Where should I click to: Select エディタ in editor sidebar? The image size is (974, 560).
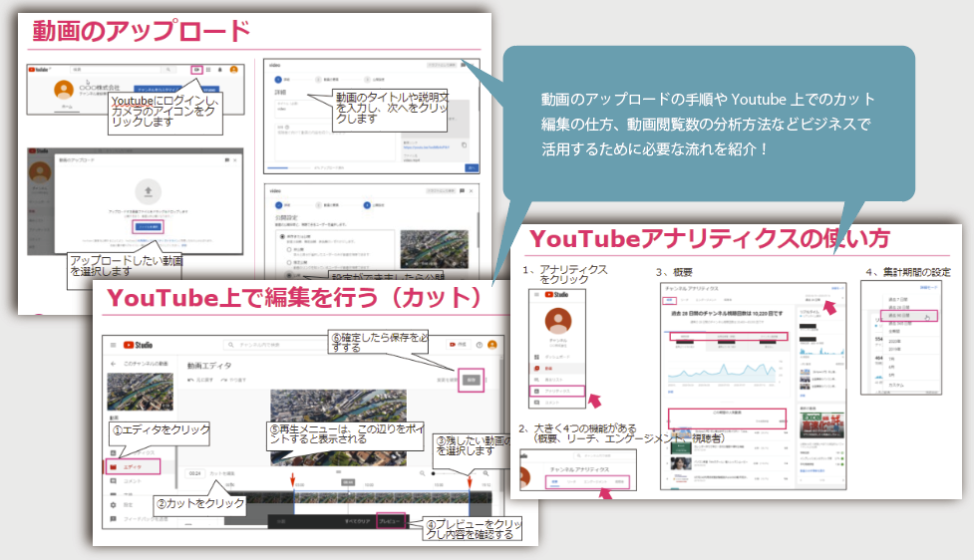(x=133, y=466)
